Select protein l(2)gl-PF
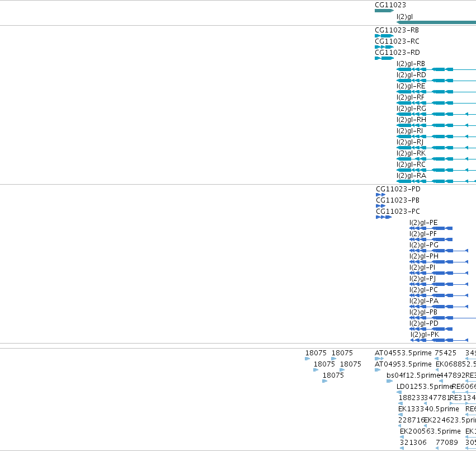The height and width of the screenshot is (451, 476). pos(431,239)
